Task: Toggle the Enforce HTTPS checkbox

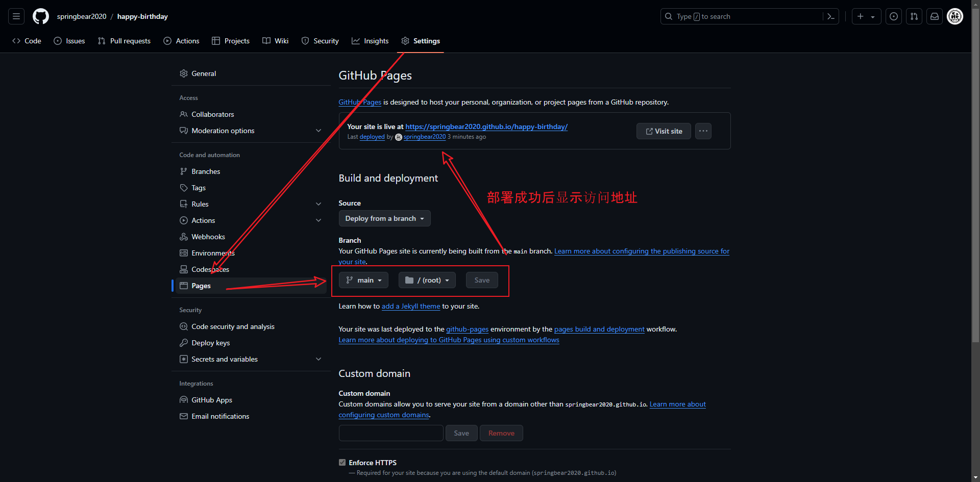Action: 342,463
